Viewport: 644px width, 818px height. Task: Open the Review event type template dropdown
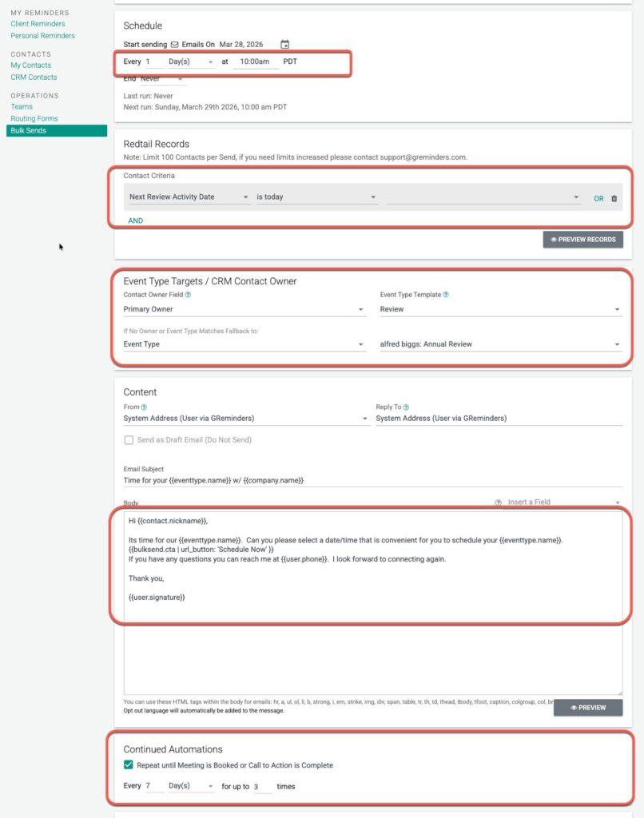coord(500,309)
